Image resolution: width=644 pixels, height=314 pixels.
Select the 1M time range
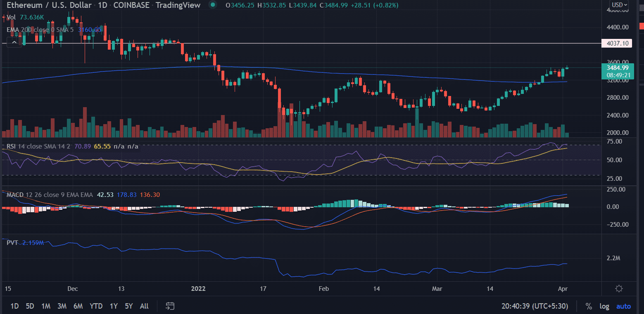point(46,306)
